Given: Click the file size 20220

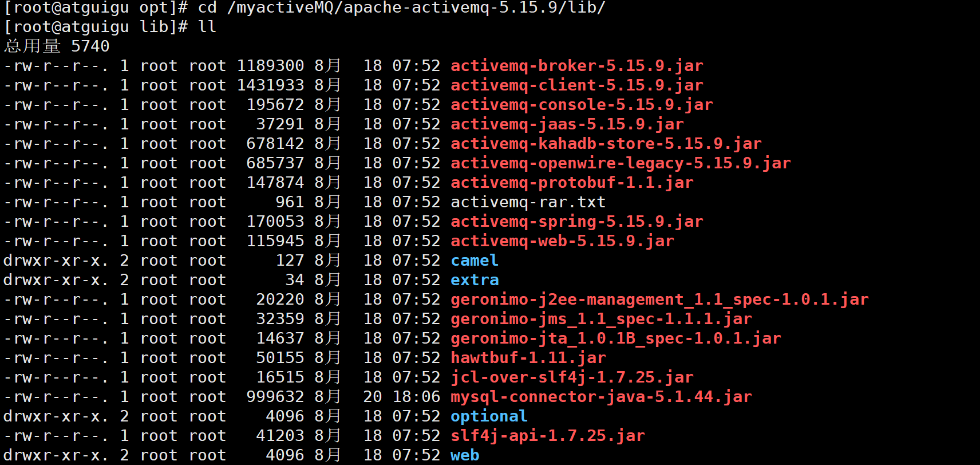Looking at the screenshot, I should point(280,300).
